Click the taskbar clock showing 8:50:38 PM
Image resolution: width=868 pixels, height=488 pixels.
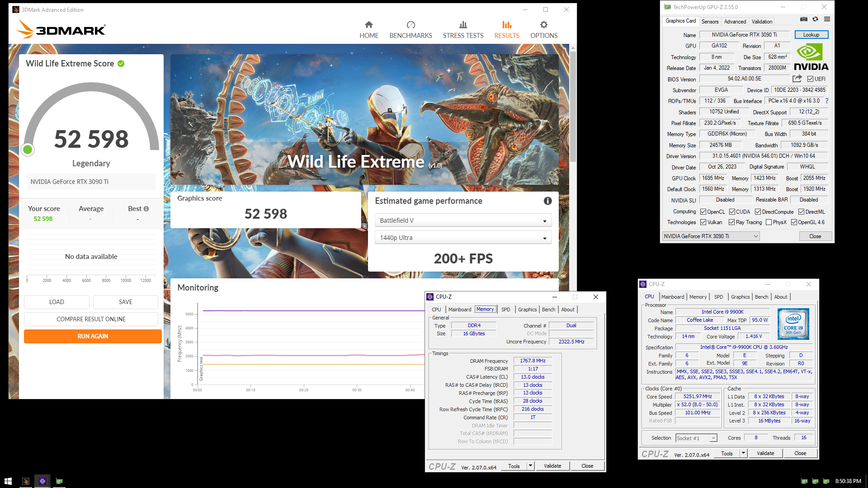pos(848,481)
